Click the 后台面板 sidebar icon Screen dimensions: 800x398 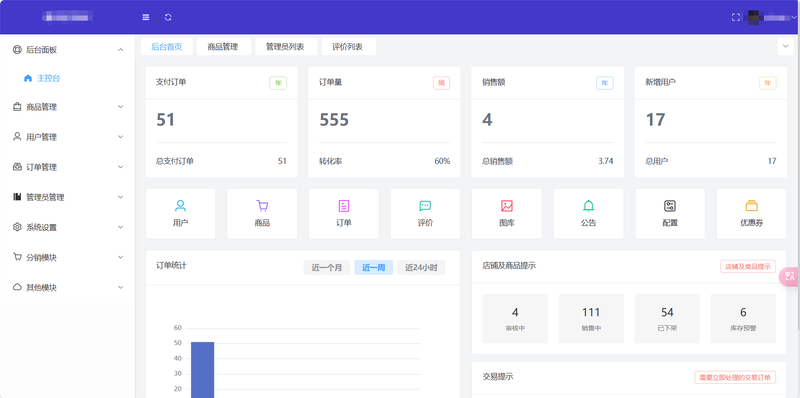click(x=17, y=49)
